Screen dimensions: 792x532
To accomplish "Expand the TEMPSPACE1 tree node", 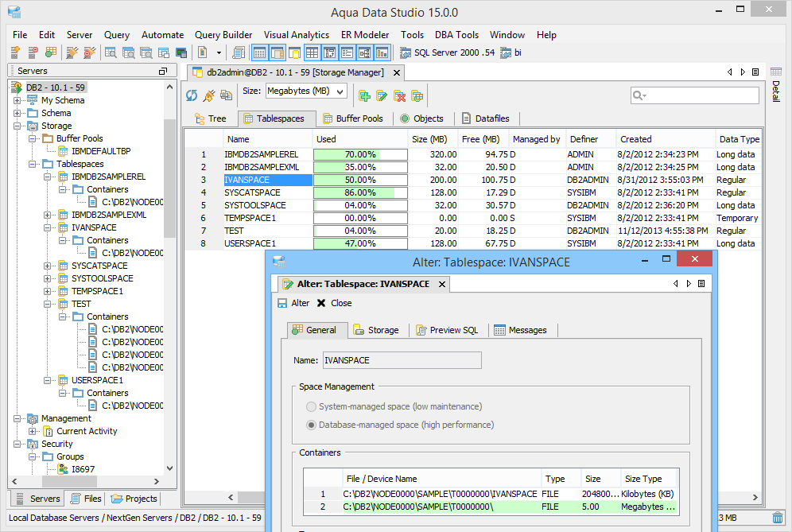I will [x=48, y=292].
